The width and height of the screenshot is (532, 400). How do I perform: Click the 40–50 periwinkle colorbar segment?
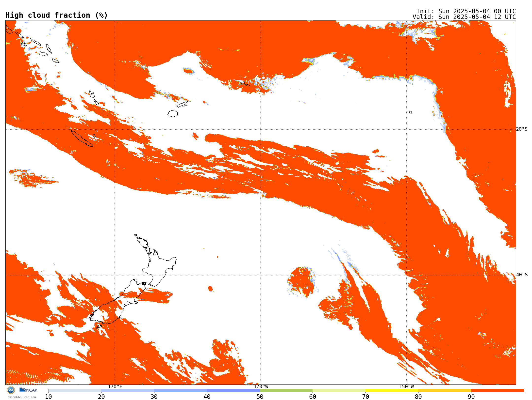click(x=233, y=391)
